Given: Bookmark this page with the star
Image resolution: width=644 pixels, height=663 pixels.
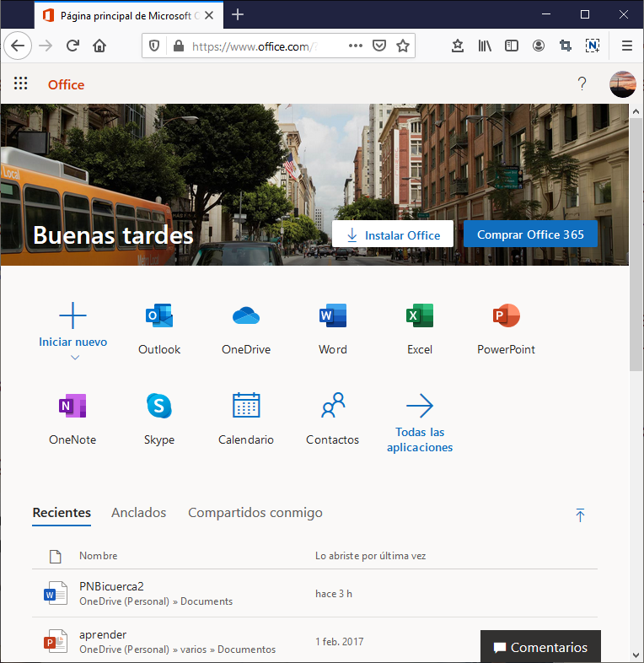Looking at the screenshot, I should click(403, 46).
